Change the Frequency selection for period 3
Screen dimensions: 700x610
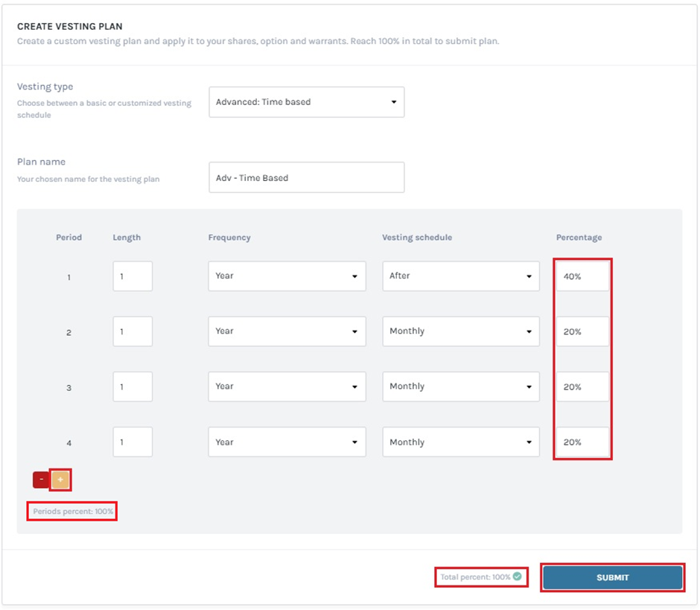(287, 386)
